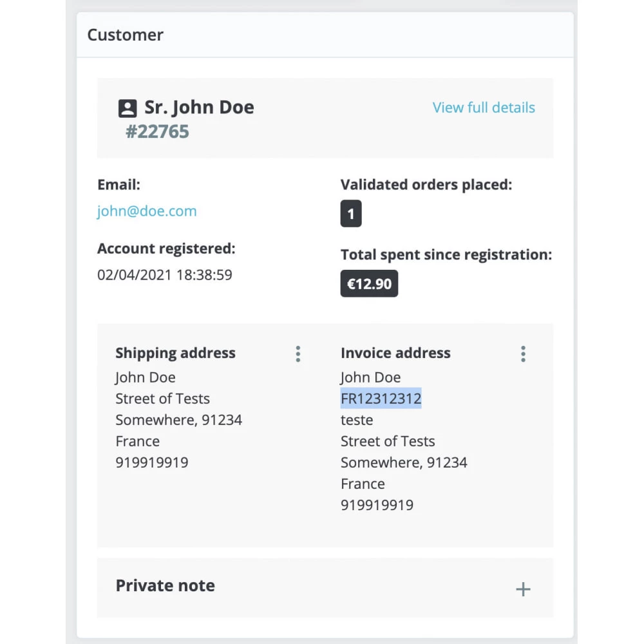Click the Invoice address heading
Screen dimensions: 644x644
click(395, 353)
